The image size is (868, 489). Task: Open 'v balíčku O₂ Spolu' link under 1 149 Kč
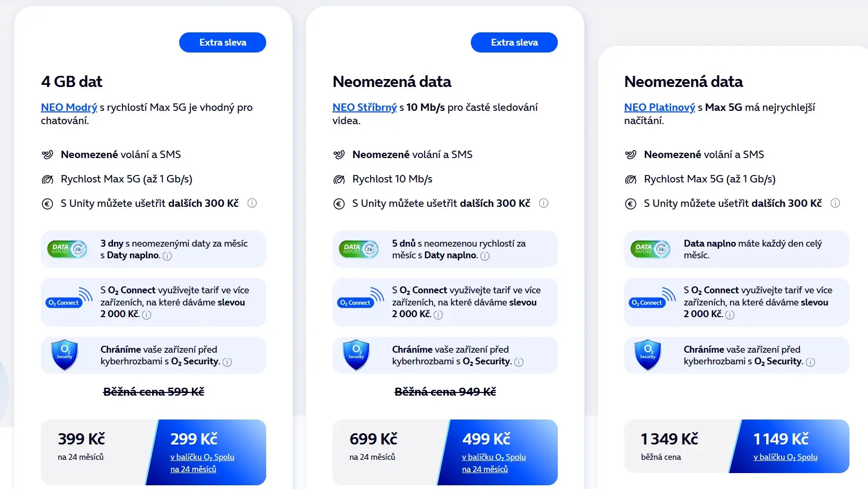[x=785, y=457]
